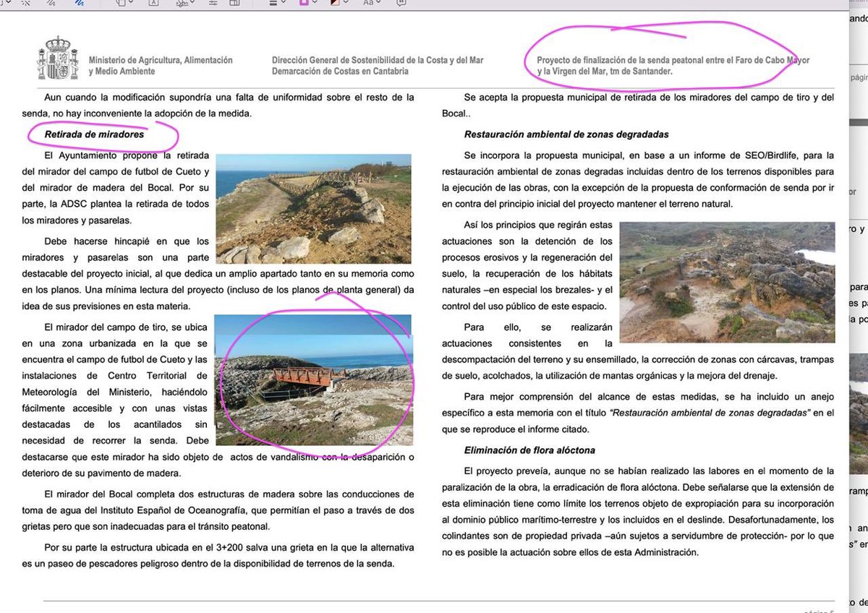Open Adjust Color sliders tool
Image resolution: width=868 pixels, height=613 pixels.
(213, 3)
